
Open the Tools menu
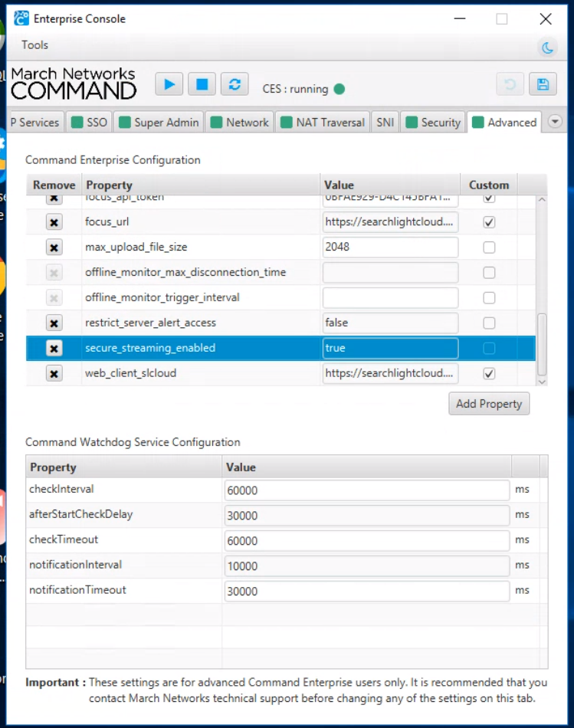pos(34,45)
